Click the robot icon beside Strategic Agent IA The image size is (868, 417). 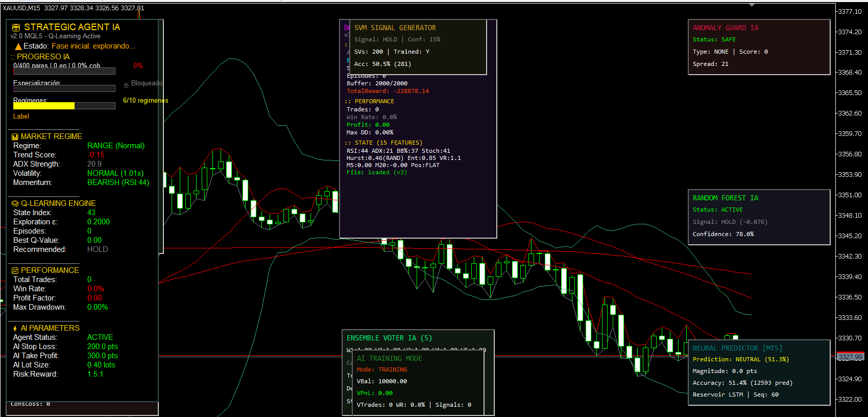coord(16,28)
